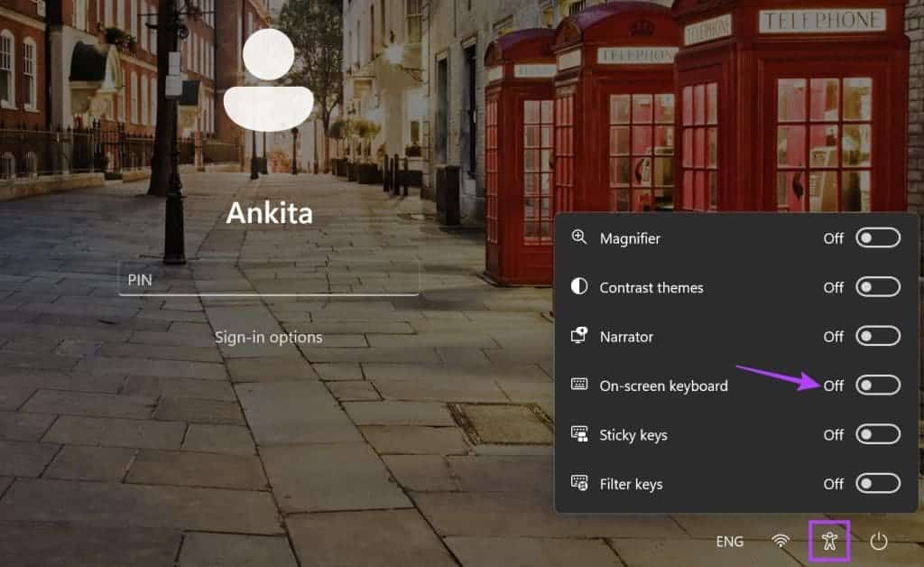Viewport: 924px width, 567px height.
Task: Open the Wi-Fi network icon
Action: point(781,541)
